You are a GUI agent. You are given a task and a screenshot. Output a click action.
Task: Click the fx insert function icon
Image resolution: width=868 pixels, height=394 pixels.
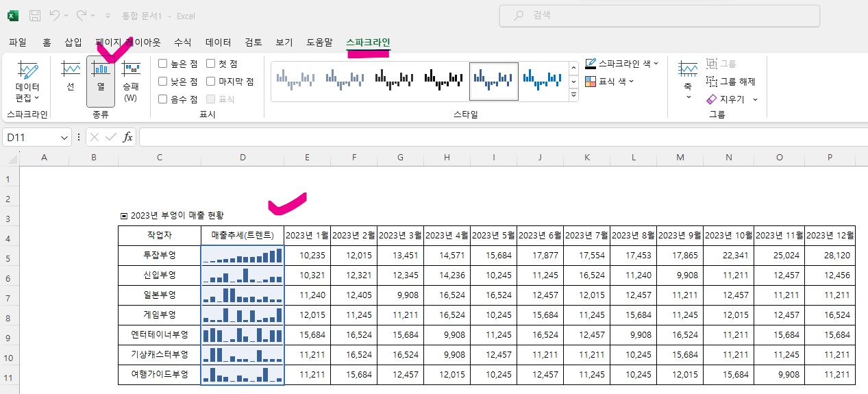click(127, 137)
